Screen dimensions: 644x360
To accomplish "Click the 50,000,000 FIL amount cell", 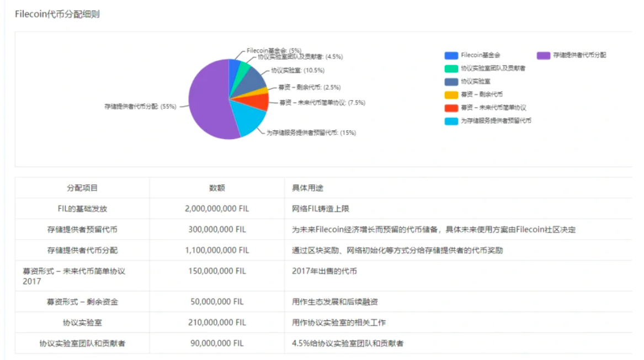I will tap(217, 301).
